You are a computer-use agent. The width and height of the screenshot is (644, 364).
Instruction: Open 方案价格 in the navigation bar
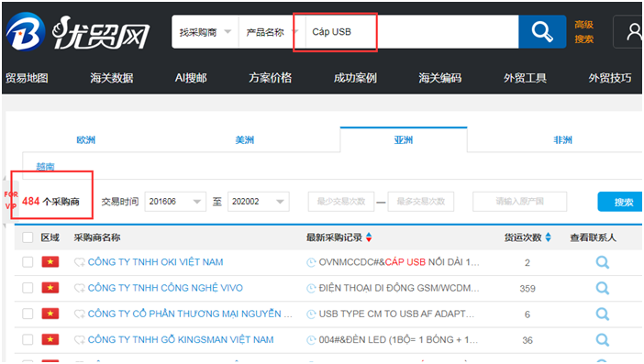click(271, 78)
